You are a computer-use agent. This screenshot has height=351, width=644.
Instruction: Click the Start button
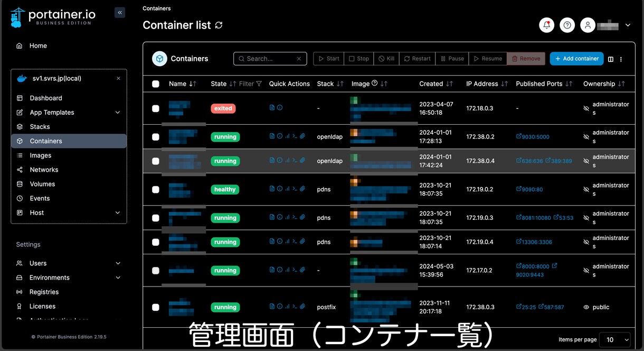click(x=328, y=59)
